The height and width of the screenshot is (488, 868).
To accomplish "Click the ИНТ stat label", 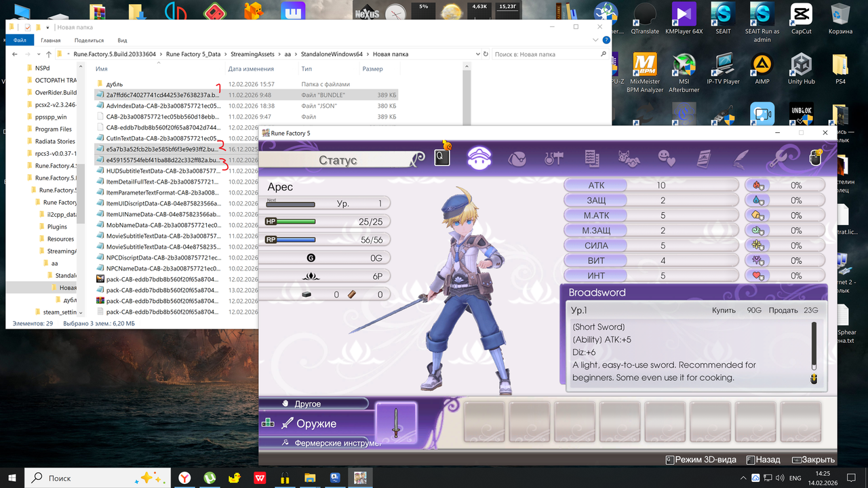I will click(597, 275).
